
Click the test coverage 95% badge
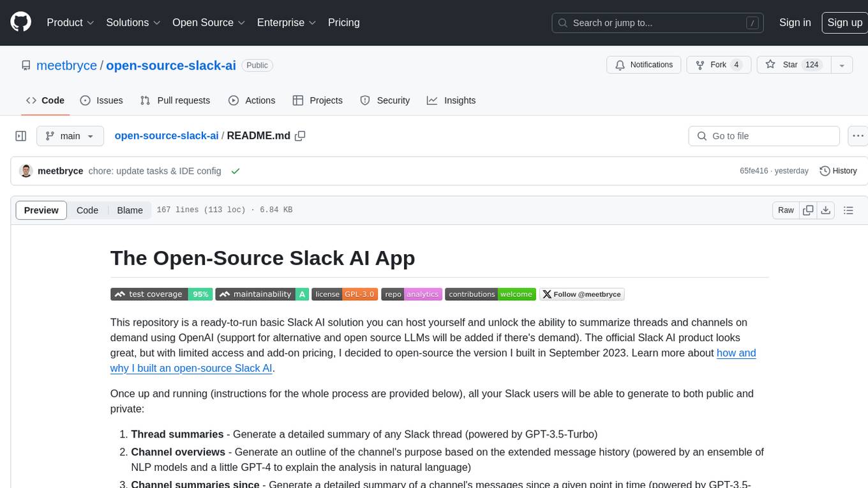tap(161, 294)
